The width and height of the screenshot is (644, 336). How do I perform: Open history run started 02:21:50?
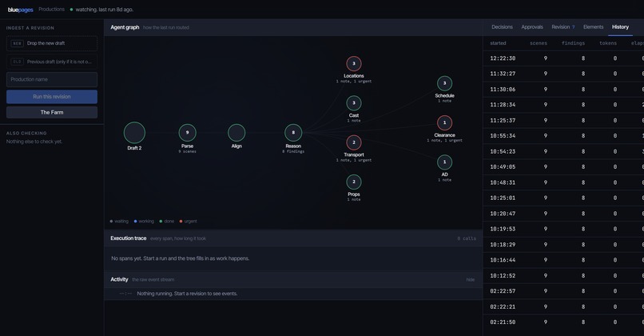pyautogui.click(x=563, y=322)
